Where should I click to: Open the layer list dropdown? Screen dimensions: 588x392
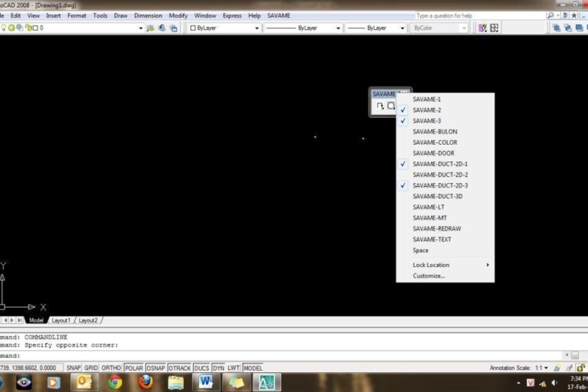pyautogui.click(x=141, y=28)
